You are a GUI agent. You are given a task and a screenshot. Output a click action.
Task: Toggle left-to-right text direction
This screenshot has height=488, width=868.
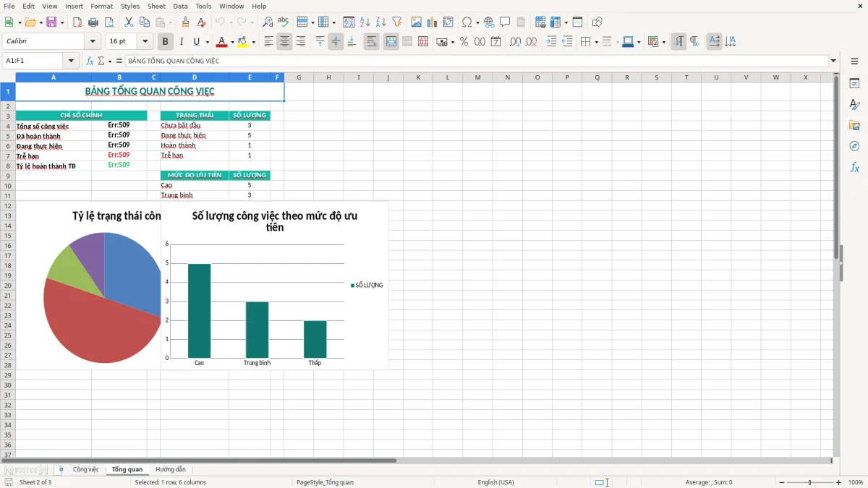(x=678, y=41)
